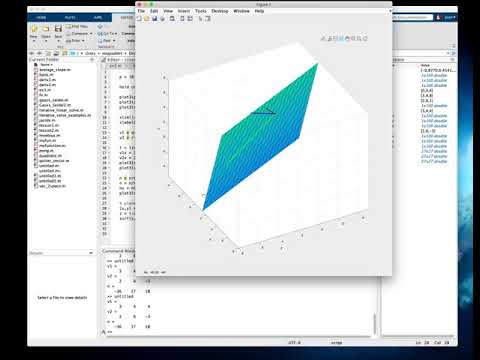The width and height of the screenshot is (480, 360).
Task: Select average_slope.m in Current Folder
Action: pyautogui.click(x=55, y=70)
